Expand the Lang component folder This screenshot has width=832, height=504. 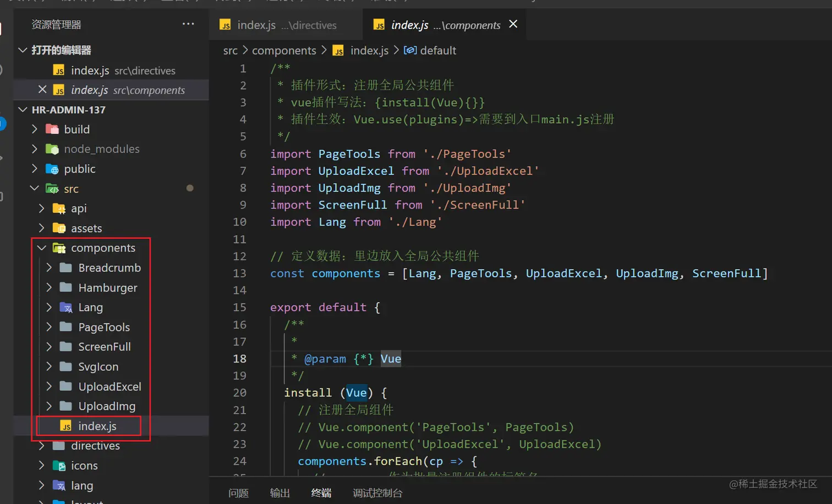click(49, 308)
